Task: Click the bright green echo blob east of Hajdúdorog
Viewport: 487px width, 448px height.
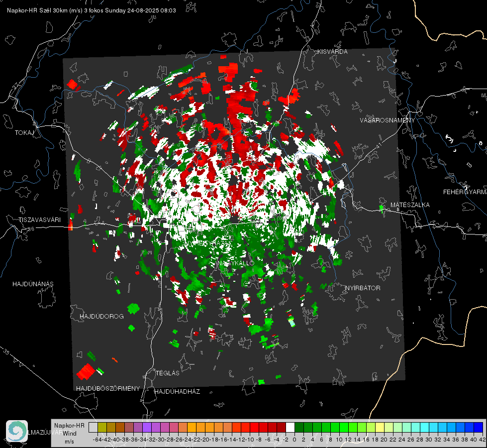Action: point(133,309)
